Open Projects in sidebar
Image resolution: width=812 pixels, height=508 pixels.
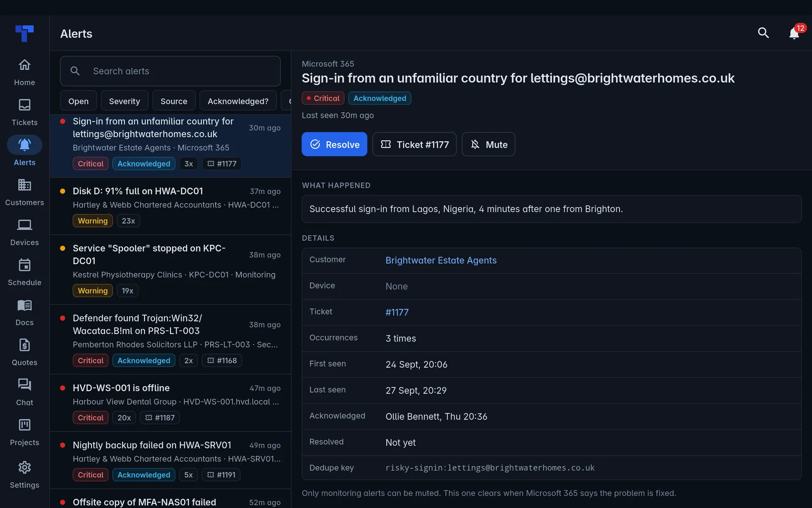point(24,432)
